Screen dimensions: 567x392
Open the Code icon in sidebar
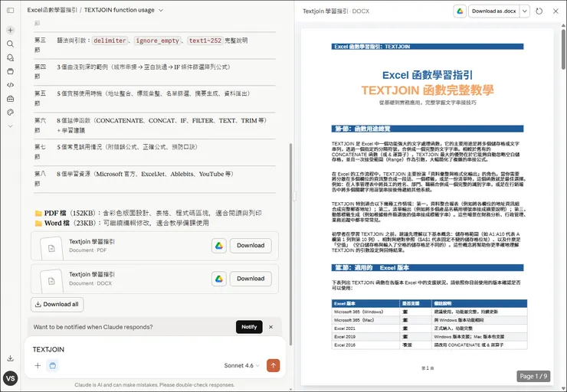10,85
